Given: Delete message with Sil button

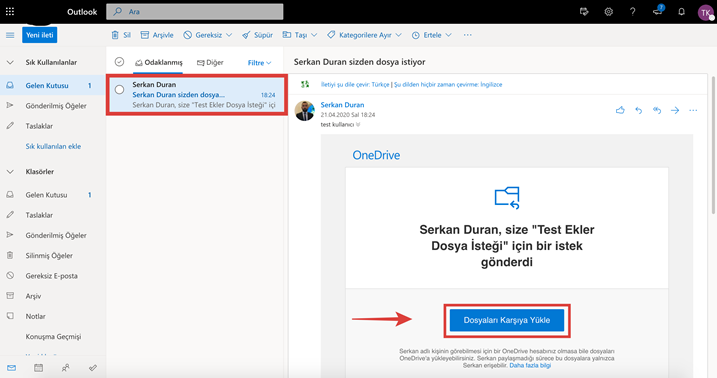Looking at the screenshot, I should 121,35.
